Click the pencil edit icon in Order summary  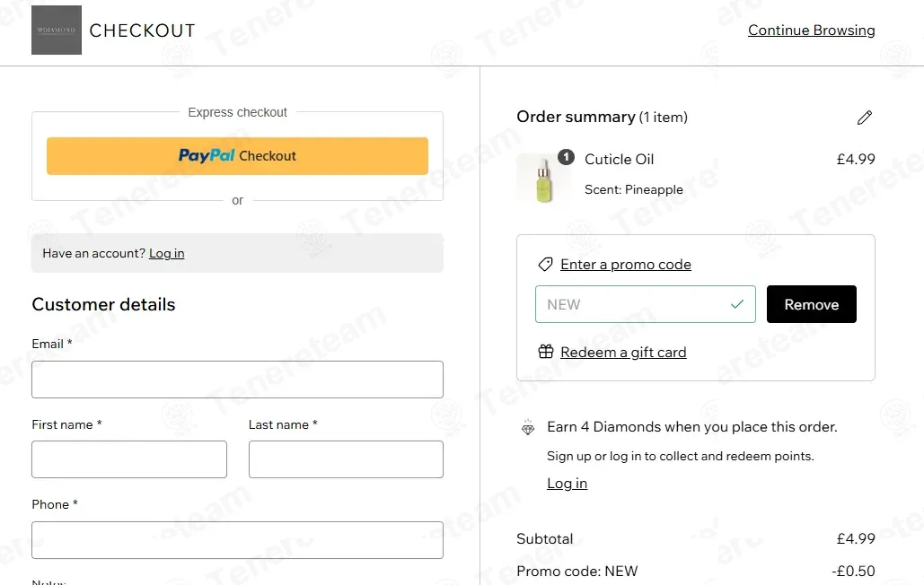[864, 118]
